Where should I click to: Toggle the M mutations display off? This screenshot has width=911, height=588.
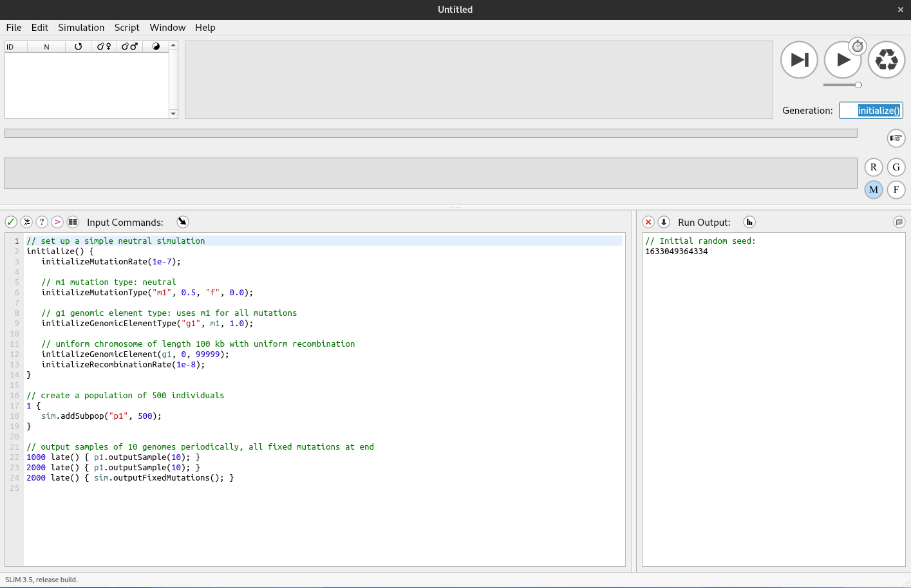874,190
